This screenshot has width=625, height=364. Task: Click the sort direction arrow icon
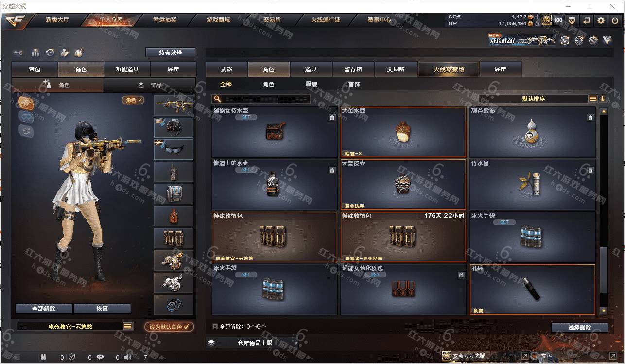tap(603, 99)
